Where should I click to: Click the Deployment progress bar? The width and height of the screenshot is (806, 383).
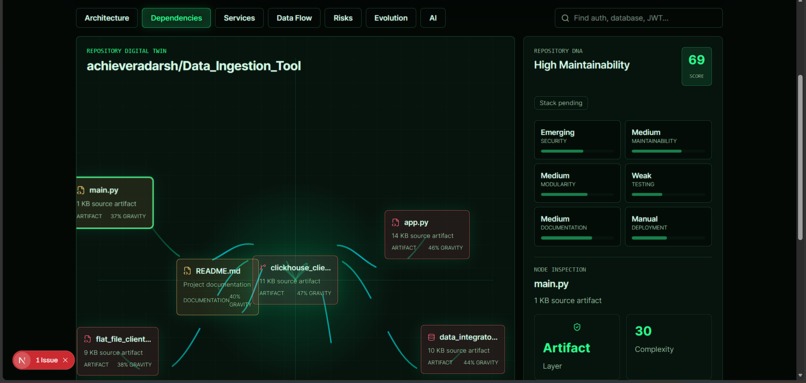[x=668, y=238]
